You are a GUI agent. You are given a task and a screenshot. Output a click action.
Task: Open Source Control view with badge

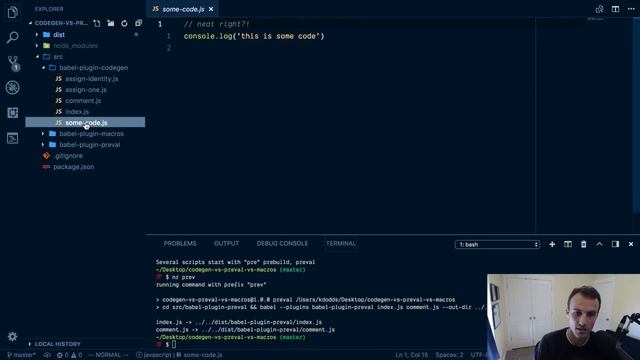point(13,63)
